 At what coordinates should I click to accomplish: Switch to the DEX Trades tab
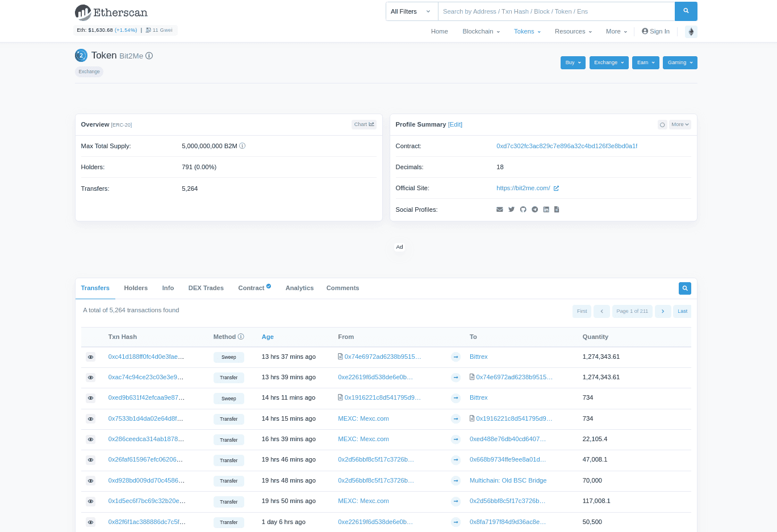pos(206,288)
